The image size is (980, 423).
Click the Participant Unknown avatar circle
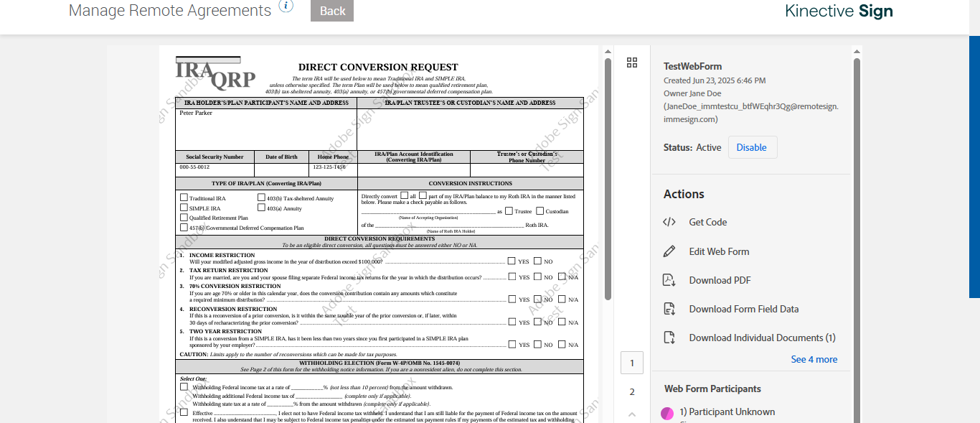(667, 413)
